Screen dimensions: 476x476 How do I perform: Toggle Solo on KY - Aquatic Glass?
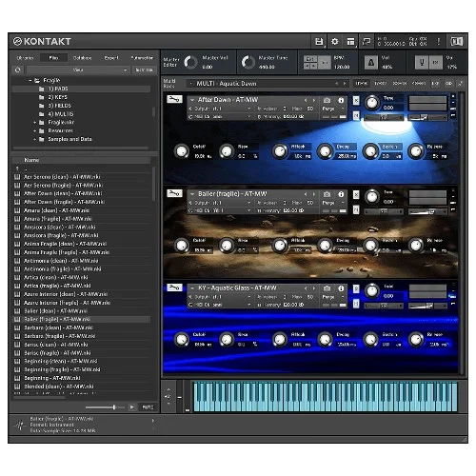tap(356, 288)
